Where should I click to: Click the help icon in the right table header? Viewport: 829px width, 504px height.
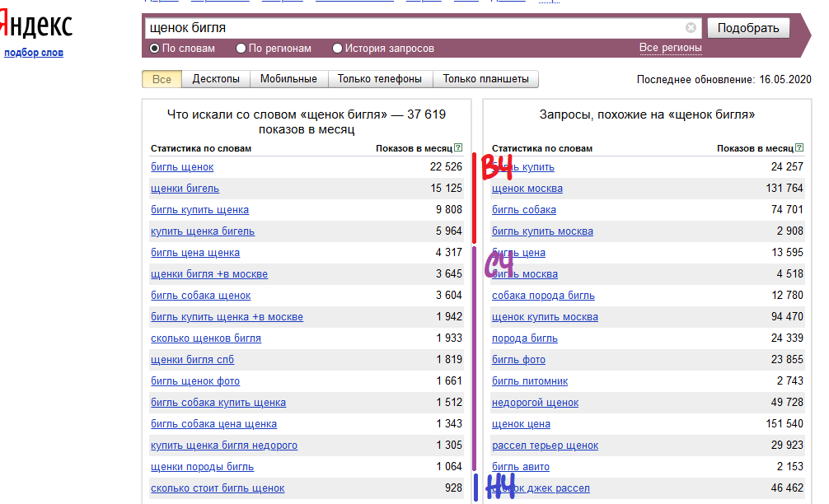click(x=799, y=148)
